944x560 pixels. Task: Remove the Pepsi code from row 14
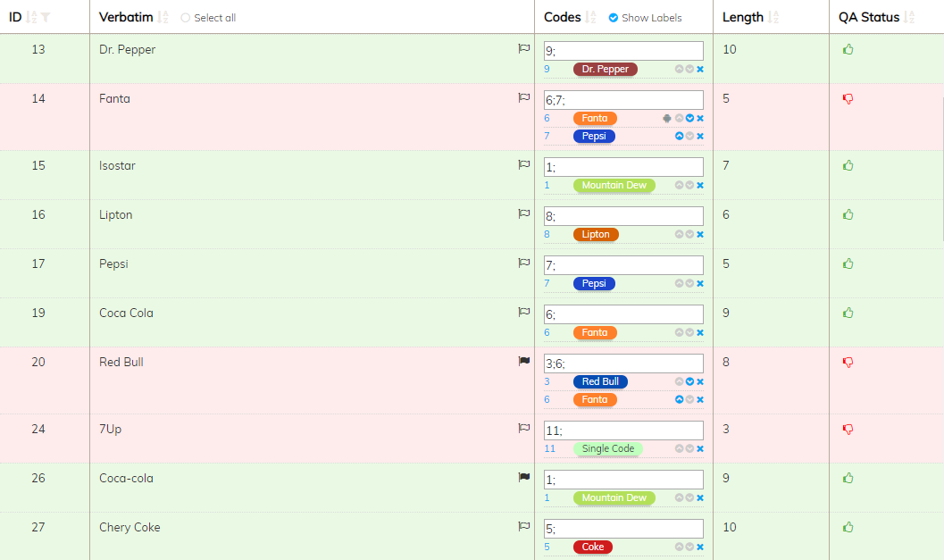tap(700, 136)
